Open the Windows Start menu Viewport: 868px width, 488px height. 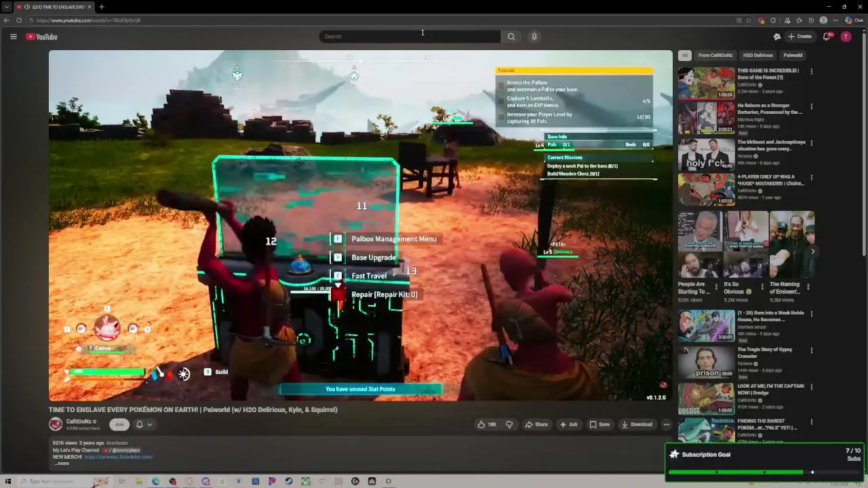[x=8, y=481]
